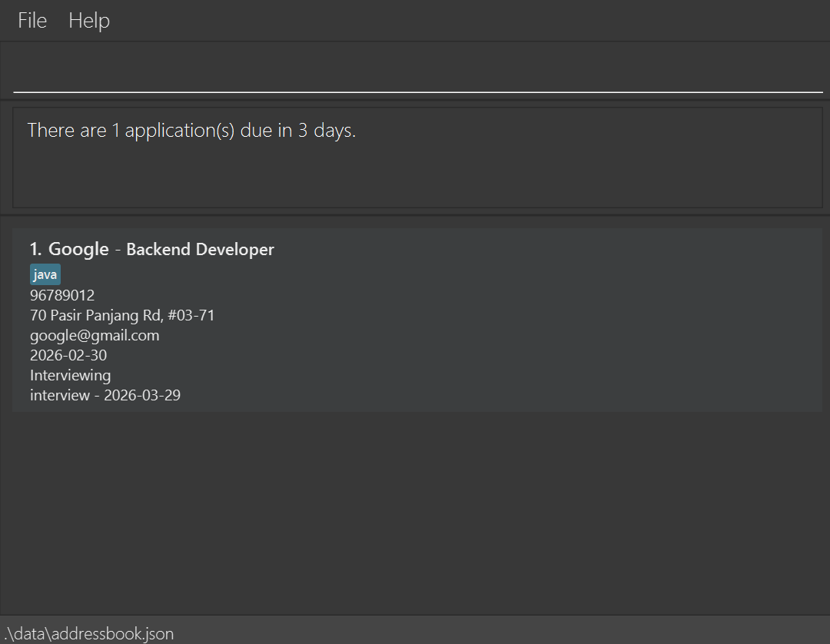Open the File menu
830x644 pixels.
32,21
